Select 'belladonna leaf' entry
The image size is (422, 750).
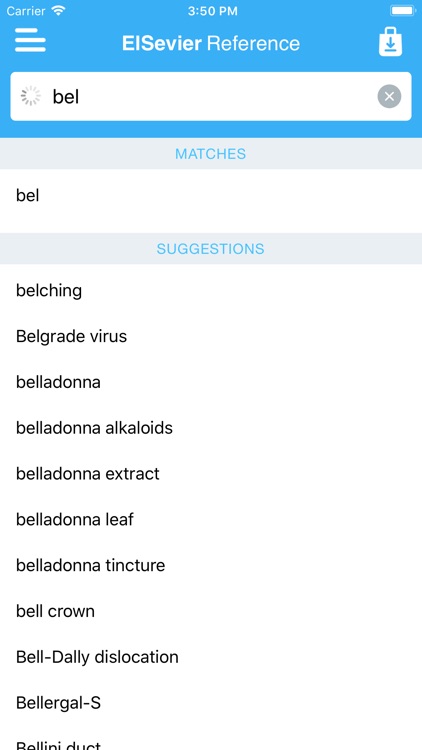pos(211,520)
